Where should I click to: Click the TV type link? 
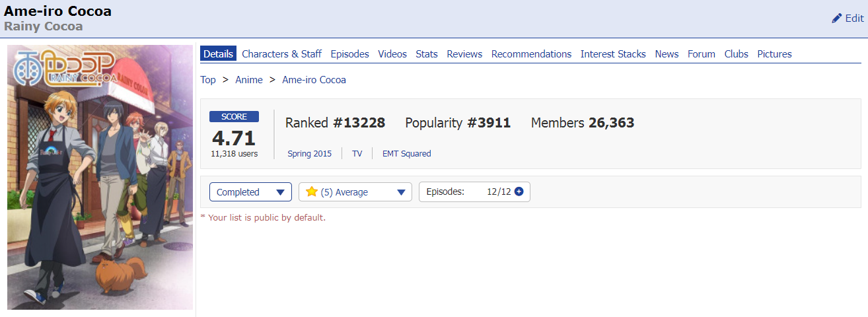(357, 153)
